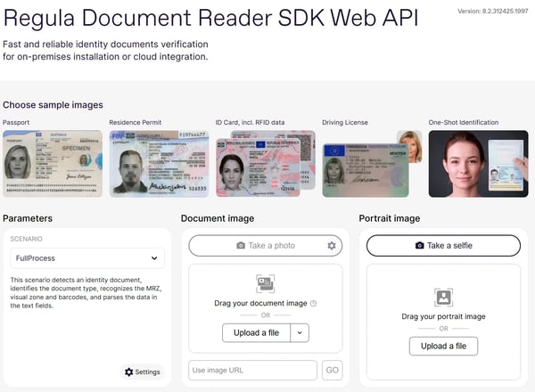Click the Take a selfie button

[443, 245]
